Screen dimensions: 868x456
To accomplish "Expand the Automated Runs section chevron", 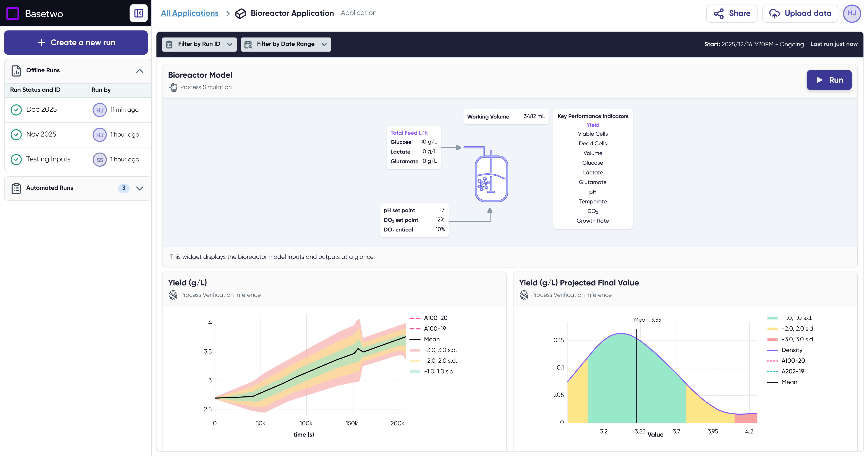I will 139,188.
